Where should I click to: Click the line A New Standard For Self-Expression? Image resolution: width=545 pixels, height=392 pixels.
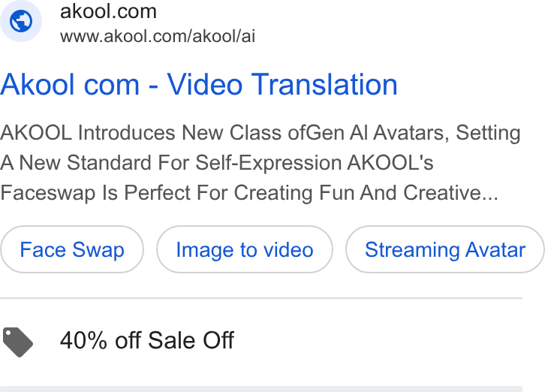pos(216,163)
